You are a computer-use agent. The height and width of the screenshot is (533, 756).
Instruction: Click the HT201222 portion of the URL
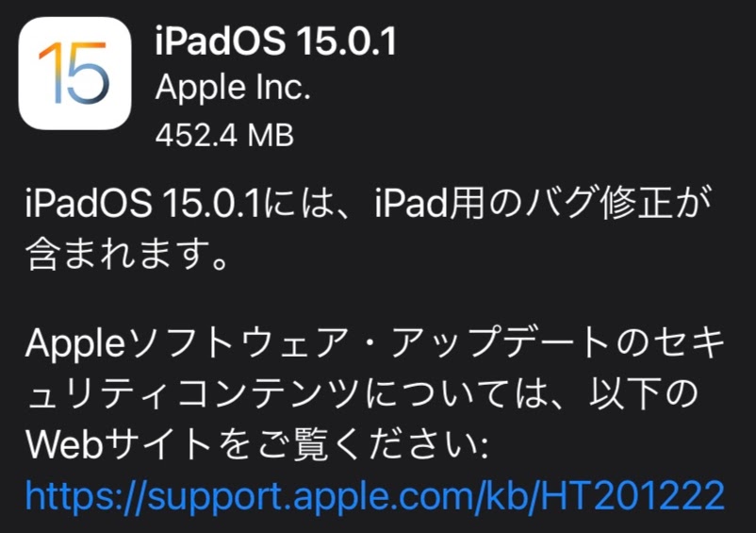coord(633,494)
